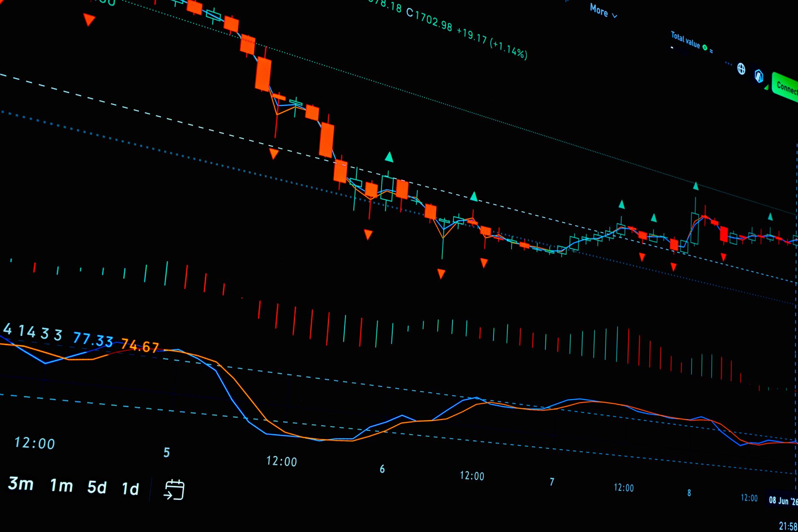Click the change value +19.17 (+1.14%)

(492, 43)
